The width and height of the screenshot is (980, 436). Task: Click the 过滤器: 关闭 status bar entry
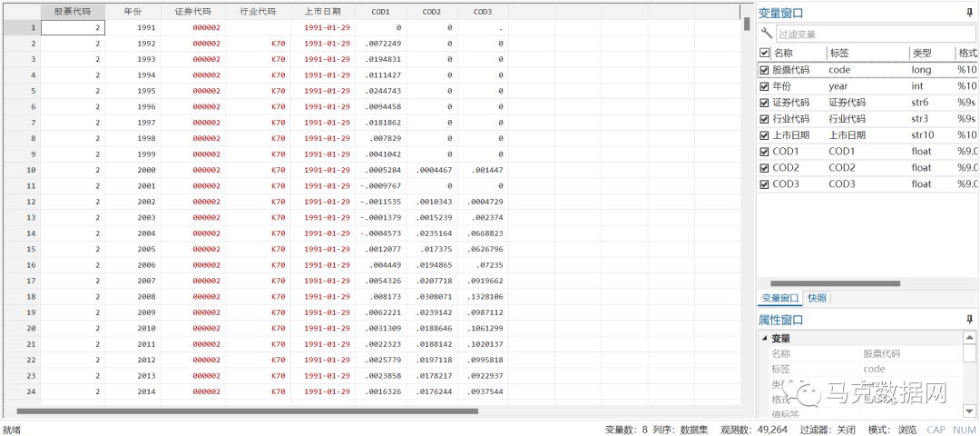(828, 430)
